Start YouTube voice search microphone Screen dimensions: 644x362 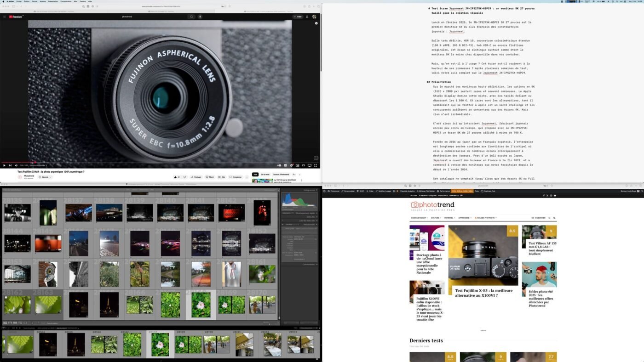click(x=200, y=17)
